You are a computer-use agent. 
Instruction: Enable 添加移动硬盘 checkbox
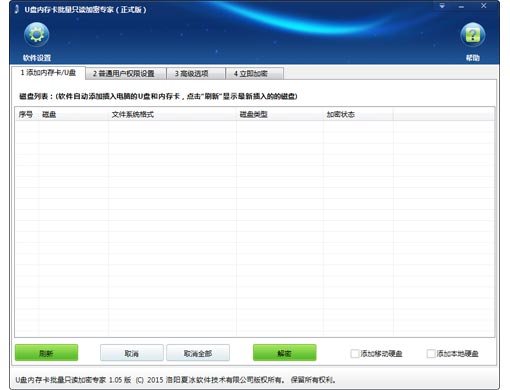[x=355, y=353]
